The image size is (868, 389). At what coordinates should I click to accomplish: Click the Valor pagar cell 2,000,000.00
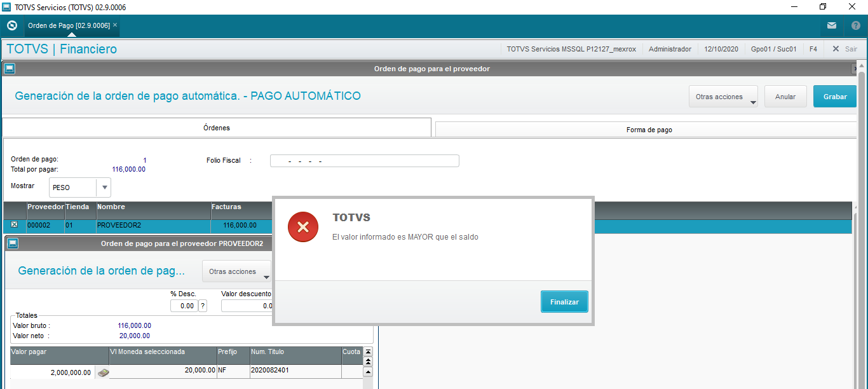point(52,372)
